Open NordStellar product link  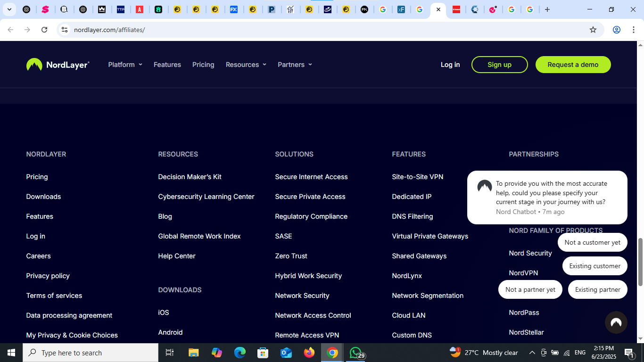click(x=526, y=332)
